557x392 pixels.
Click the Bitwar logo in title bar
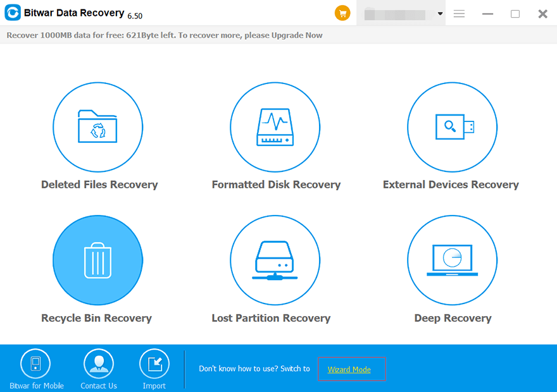(13, 13)
